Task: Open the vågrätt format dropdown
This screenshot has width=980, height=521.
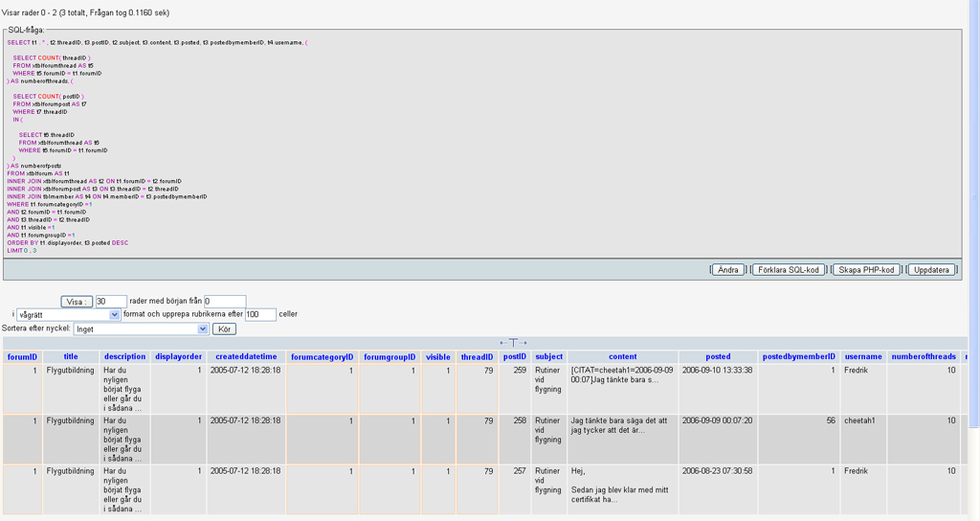Action: pos(68,314)
